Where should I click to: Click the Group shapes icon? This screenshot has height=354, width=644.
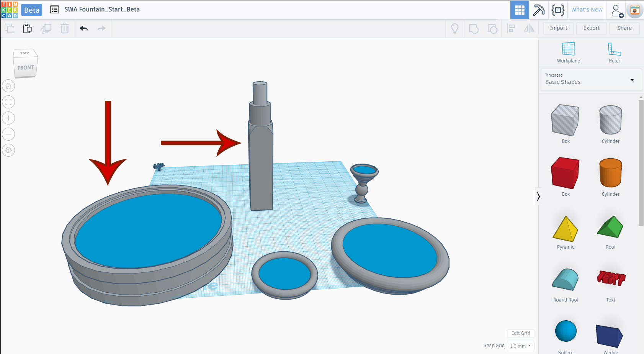[x=474, y=28]
